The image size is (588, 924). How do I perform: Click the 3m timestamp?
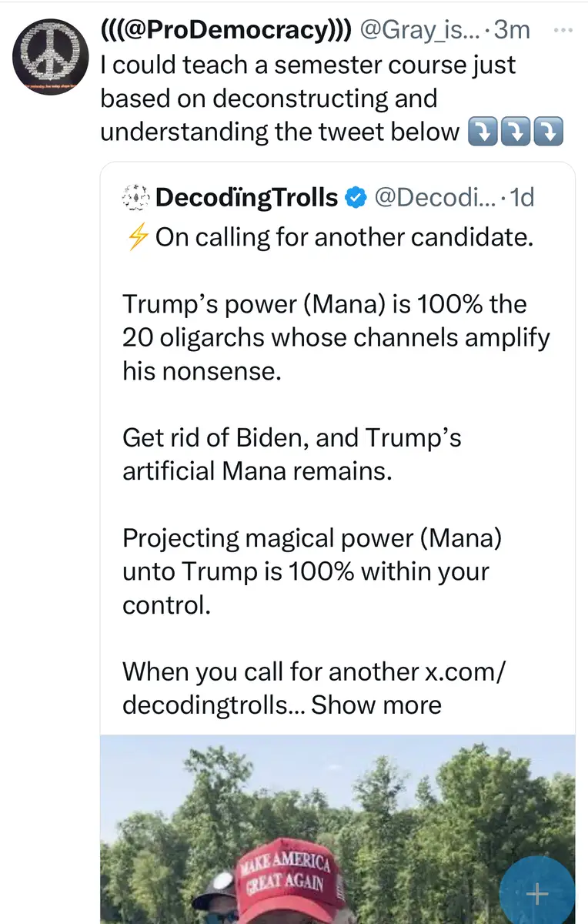[x=513, y=30]
